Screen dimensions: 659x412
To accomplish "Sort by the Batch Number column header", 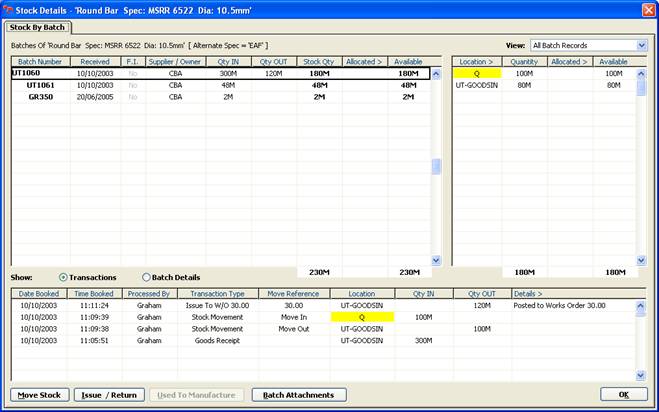I will click(40, 61).
